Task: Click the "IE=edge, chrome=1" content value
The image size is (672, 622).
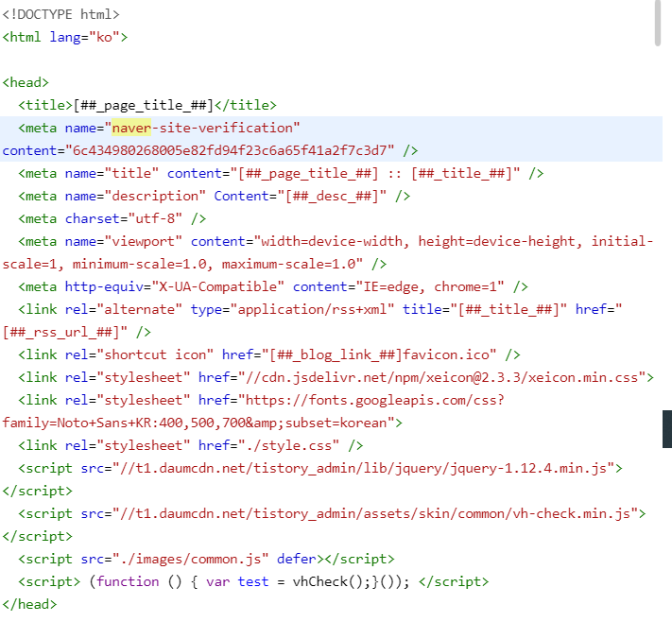Action: (430, 286)
